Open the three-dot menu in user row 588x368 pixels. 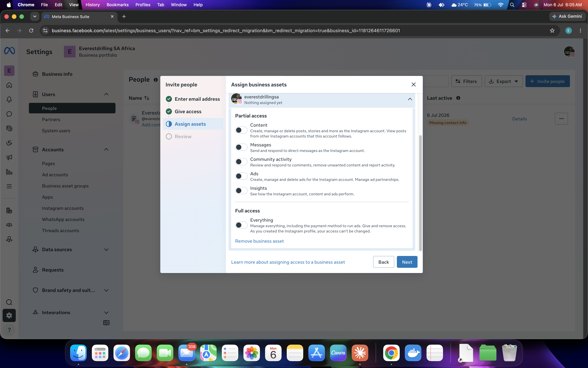coord(561,118)
